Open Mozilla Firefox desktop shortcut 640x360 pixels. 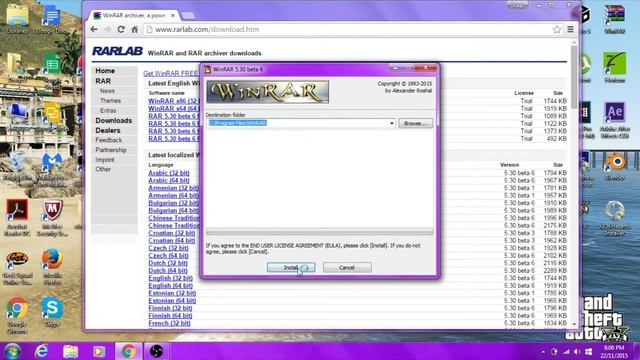pos(52,267)
